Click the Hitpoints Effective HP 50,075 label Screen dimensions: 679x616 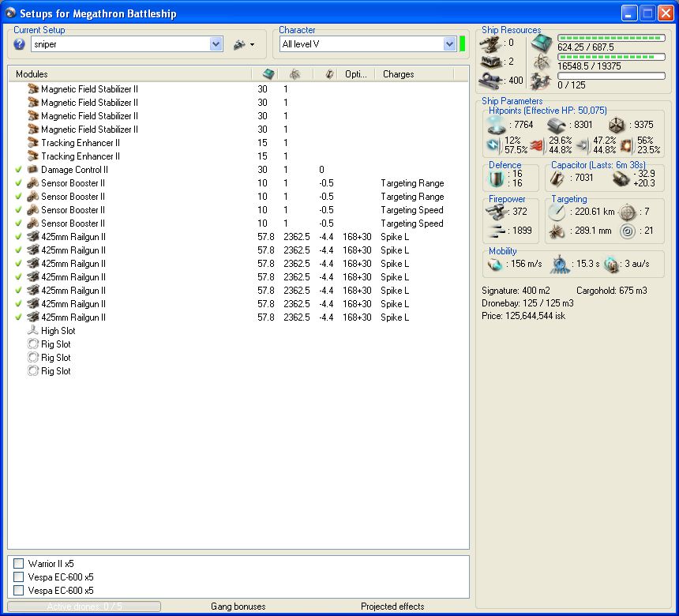pos(548,111)
